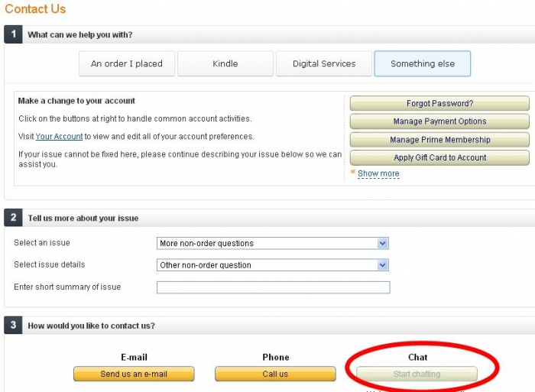Select the "An order I placed" tab
Viewport: 535px width, 392px height.
127,63
